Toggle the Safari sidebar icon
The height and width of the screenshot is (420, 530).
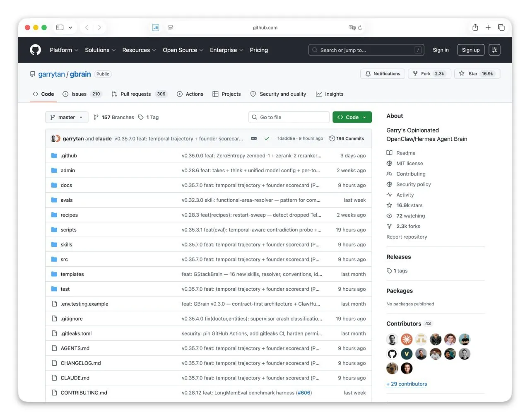[x=60, y=27]
